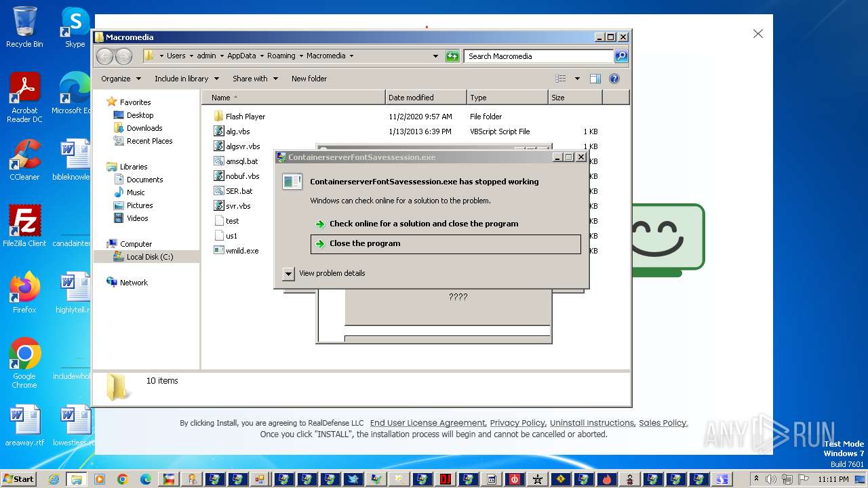Screen dimensions: 868x488
Task: Open the Sales Policy link
Action: 663,423
